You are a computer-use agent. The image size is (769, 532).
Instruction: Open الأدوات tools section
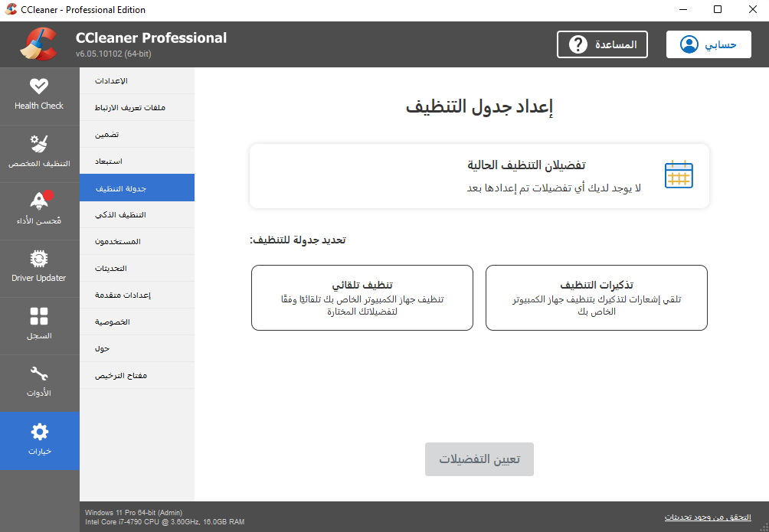(x=39, y=383)
